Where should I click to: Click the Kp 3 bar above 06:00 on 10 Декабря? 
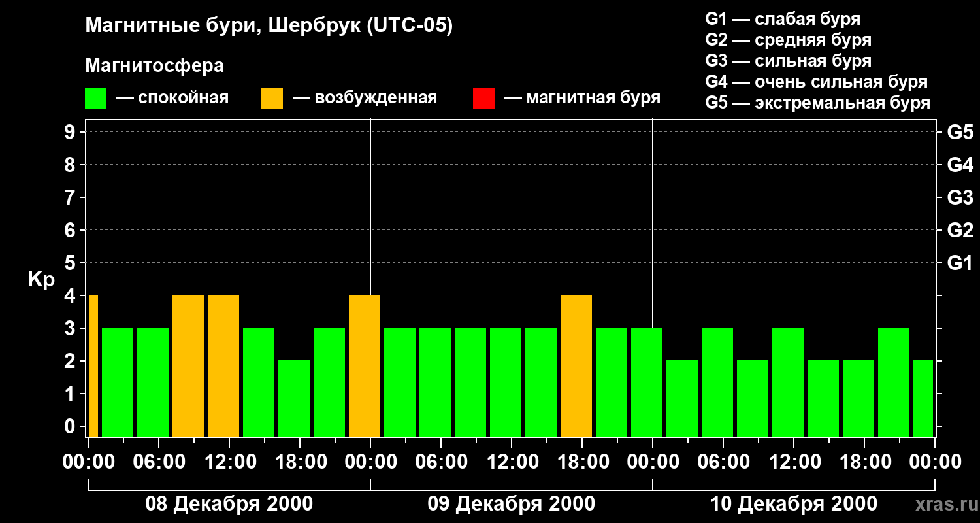[717, 382]
